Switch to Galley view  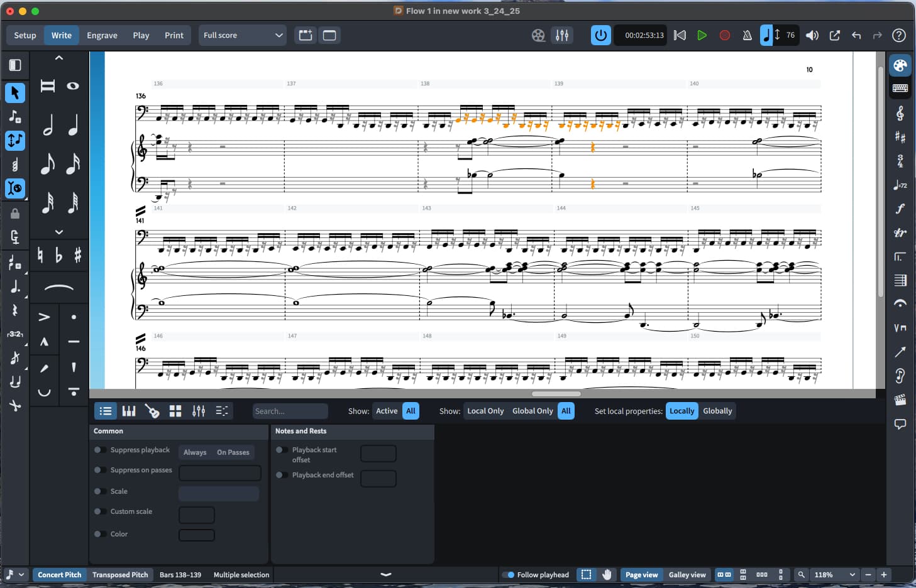pyautogui.click(x=687, y=575)
